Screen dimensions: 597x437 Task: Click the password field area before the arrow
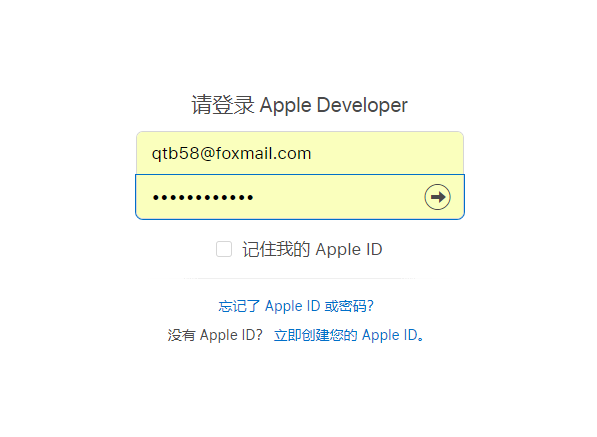337,197
